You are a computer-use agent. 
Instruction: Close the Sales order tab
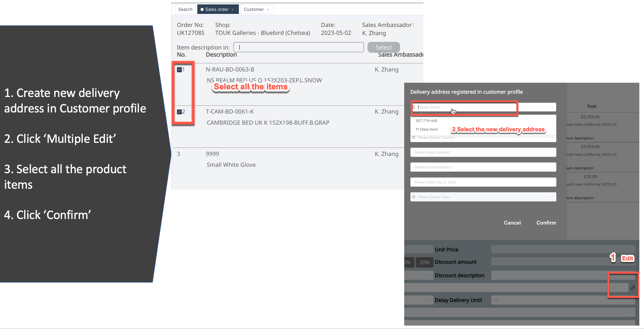coord(233,10)
